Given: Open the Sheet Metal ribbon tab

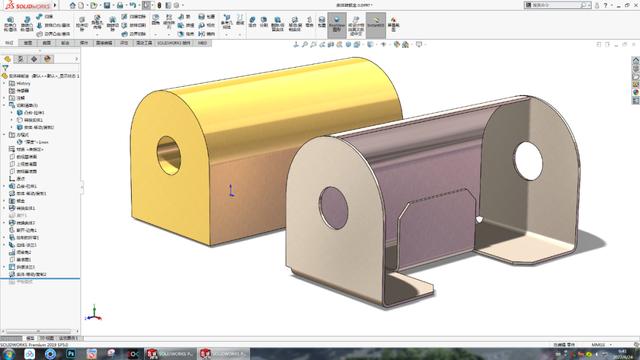Looking at the screenshot, I should click(65, 43).
